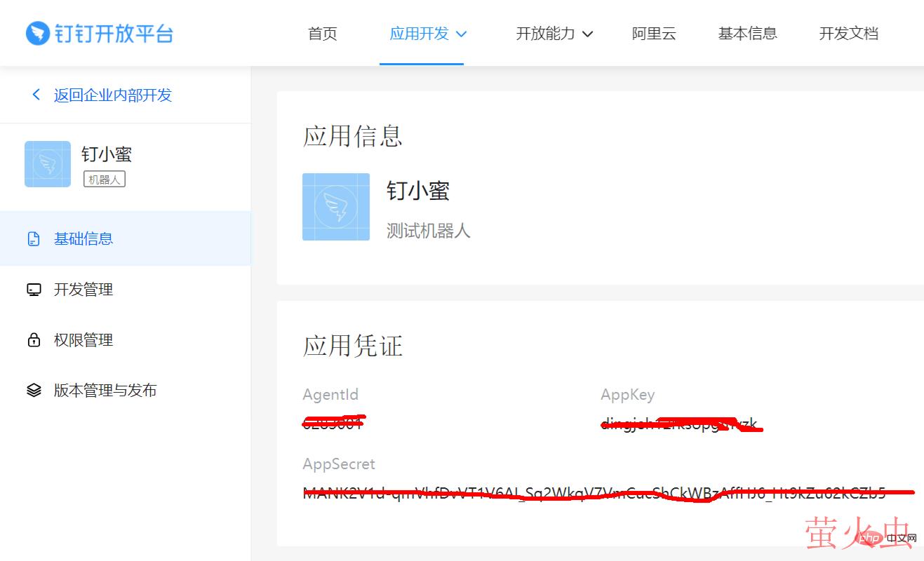This screenshot has width=924, height=561.
Task: Click the 钉小蜜 title in 应用信息 card
Action: point(418,190)
